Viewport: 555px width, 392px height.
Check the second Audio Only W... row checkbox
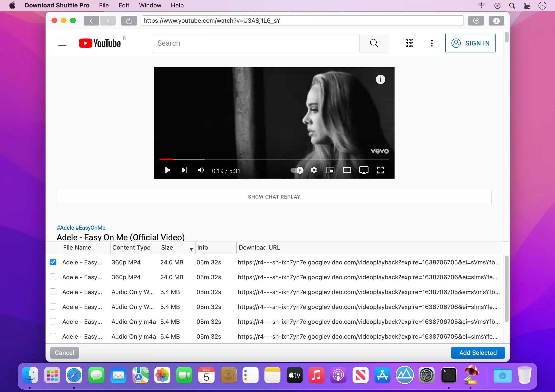coord(53,307)
